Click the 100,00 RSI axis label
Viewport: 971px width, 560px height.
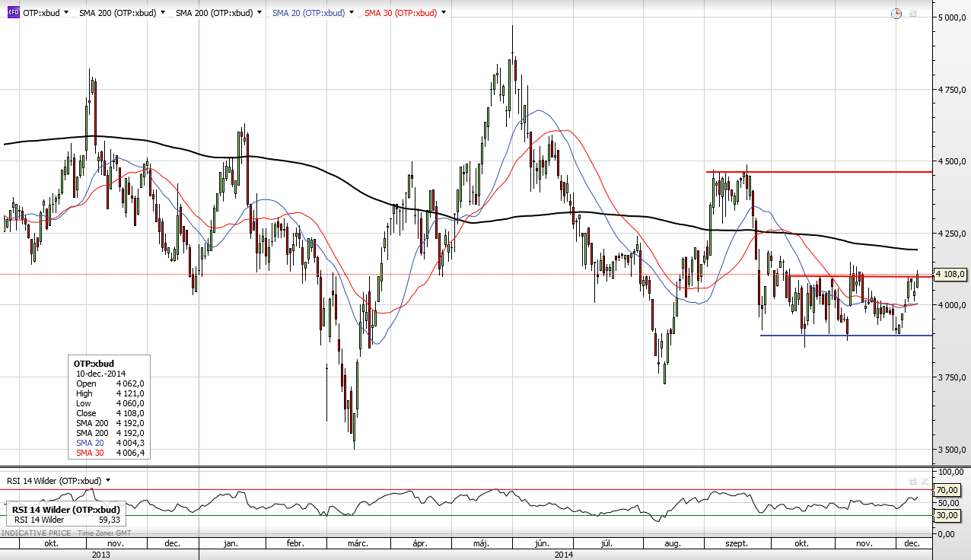(x=953, y=473)
